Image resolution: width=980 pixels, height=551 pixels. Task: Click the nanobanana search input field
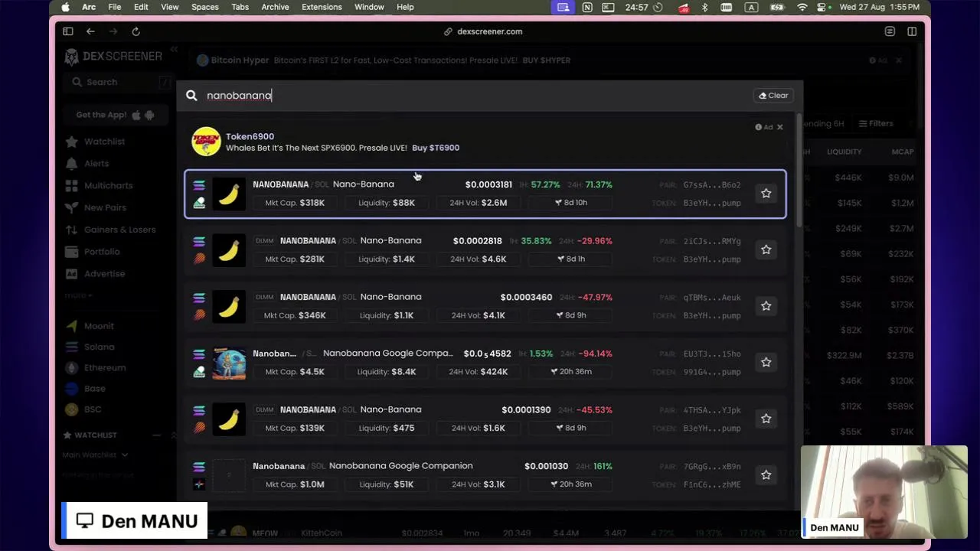tap(475, 96)
